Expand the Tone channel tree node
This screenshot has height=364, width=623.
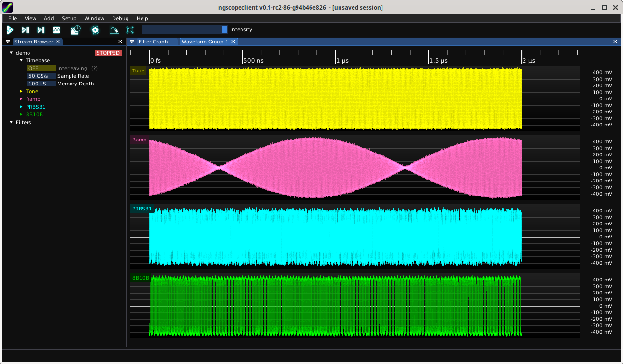coord(21,92)
